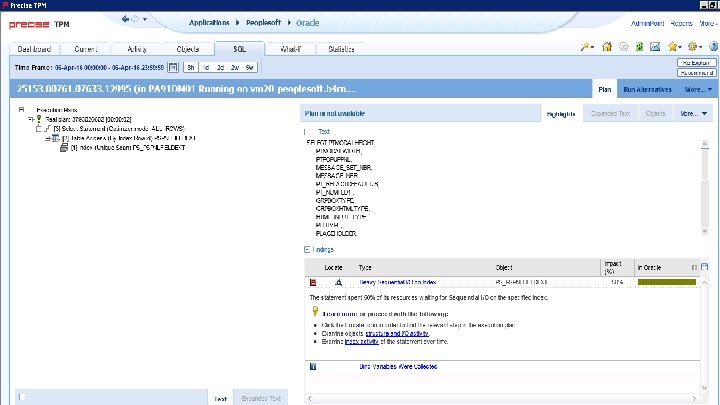Open the Favorites star icon

point(673,46)
